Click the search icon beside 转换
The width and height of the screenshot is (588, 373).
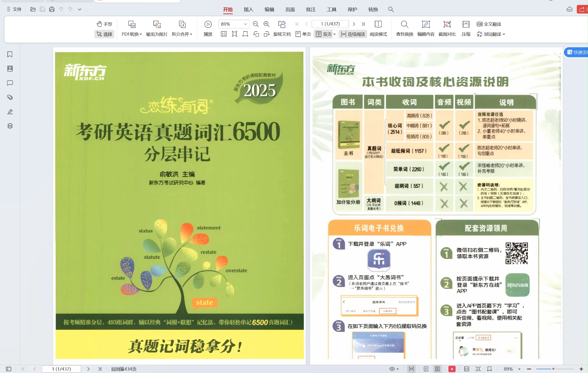tap(391, 9)
